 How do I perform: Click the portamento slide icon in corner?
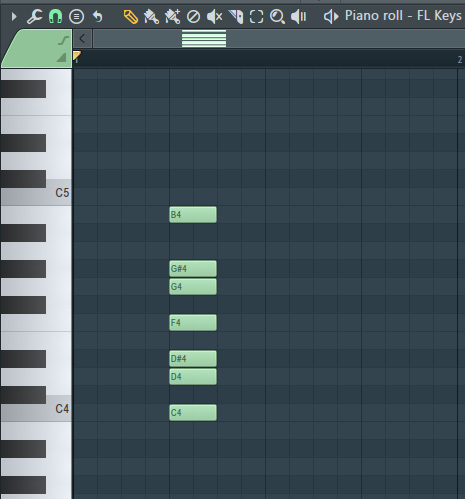point(63,41)
